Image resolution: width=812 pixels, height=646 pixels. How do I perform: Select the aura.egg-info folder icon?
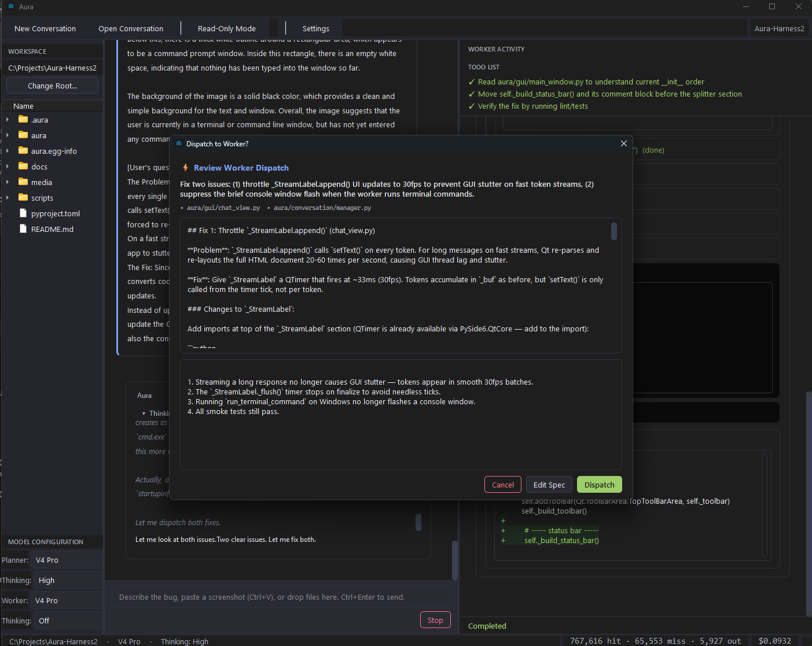coord(23,151)
